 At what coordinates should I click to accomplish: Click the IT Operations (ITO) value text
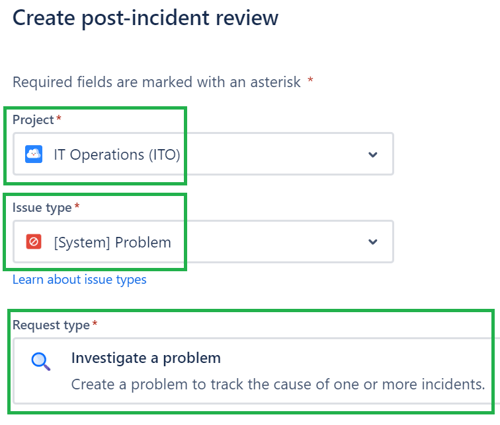click(117, 155)
